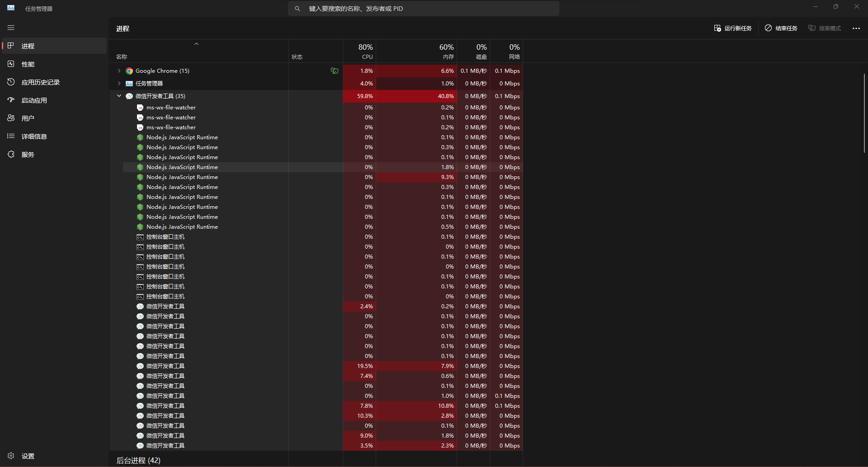Click the 10.8% memory cell
The width and height of the screenshot is (868, 467).
coord(416,406)
